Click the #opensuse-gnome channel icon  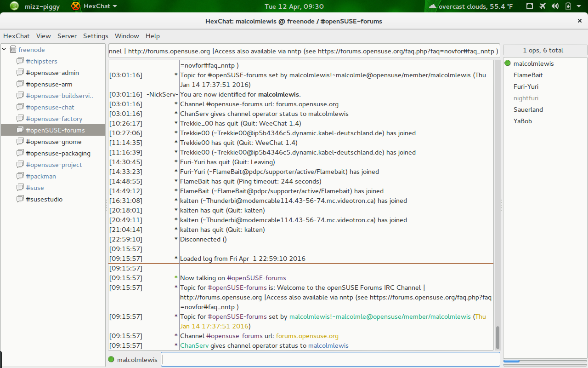20,142
